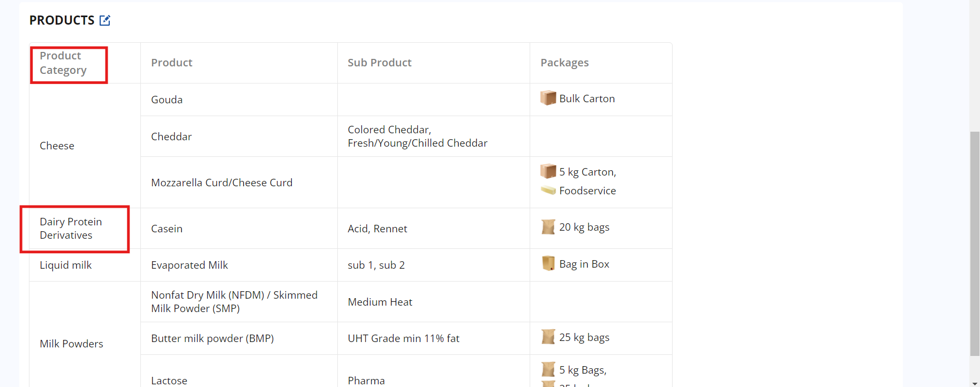980x387 pixels.
Task: Click the Bag in Box icon
Action: tap(548, 263)
